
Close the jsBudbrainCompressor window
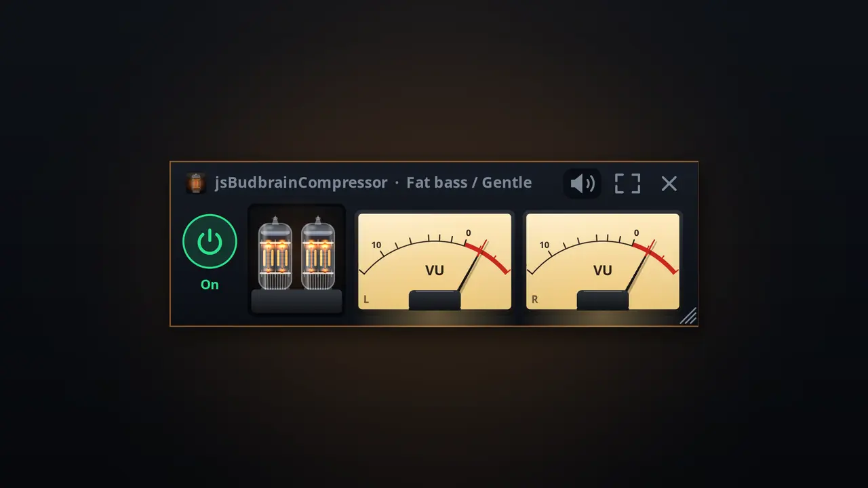(x=669, y=183)
